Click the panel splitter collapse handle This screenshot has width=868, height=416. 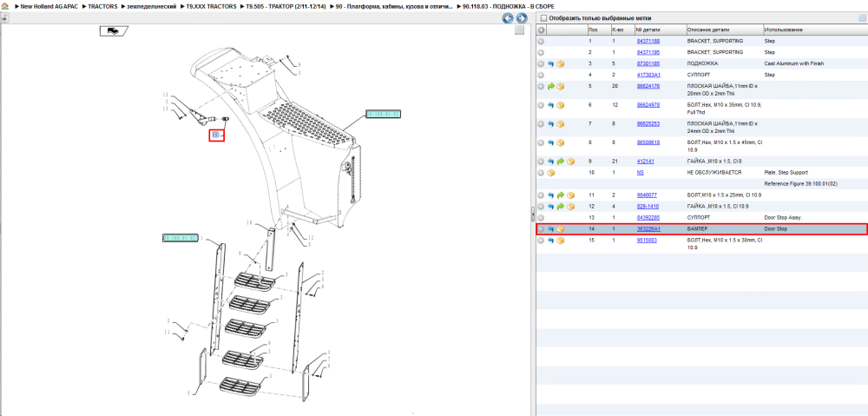click(533, 214)
